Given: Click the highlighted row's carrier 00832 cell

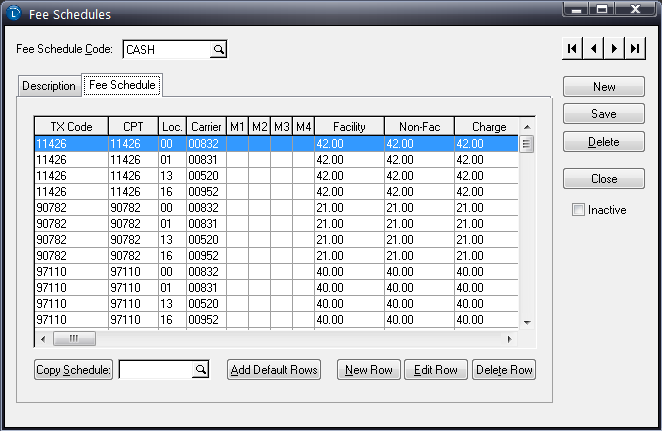Looking at the screenshot, I should [x=206, y=144].
